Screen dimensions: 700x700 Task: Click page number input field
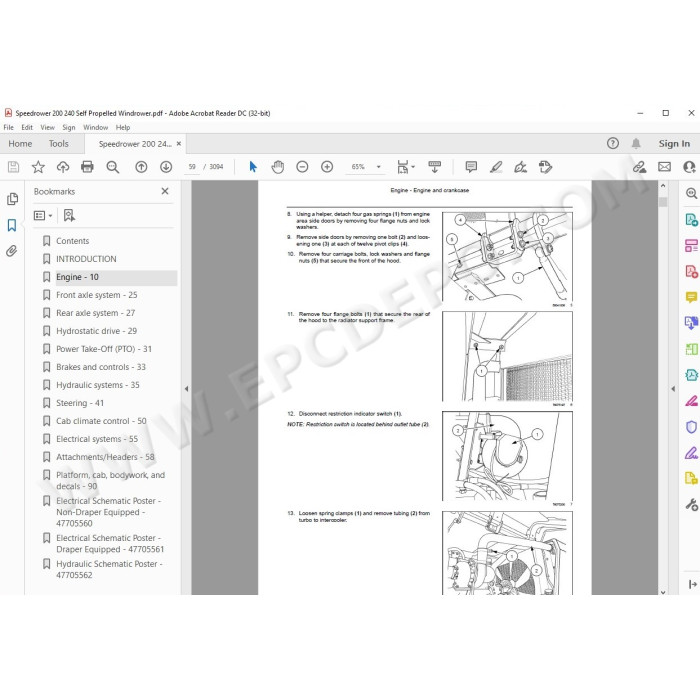192,167
